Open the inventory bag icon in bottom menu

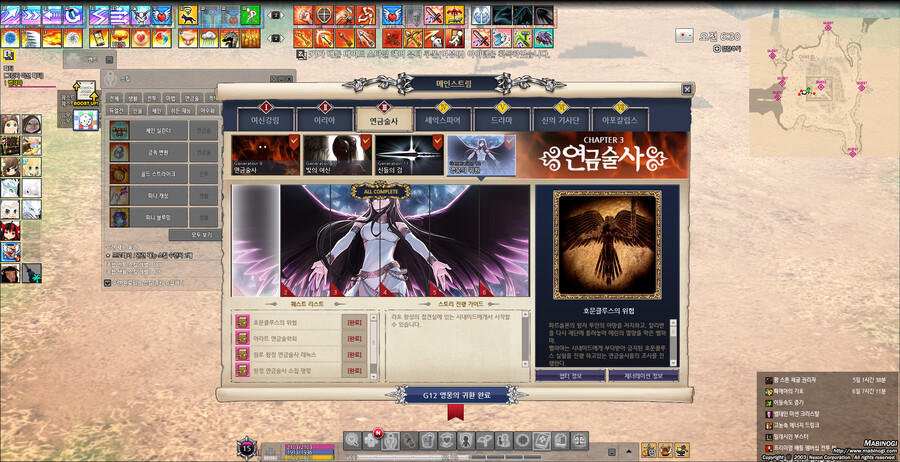pyautogui.click(x=428, y=440)
